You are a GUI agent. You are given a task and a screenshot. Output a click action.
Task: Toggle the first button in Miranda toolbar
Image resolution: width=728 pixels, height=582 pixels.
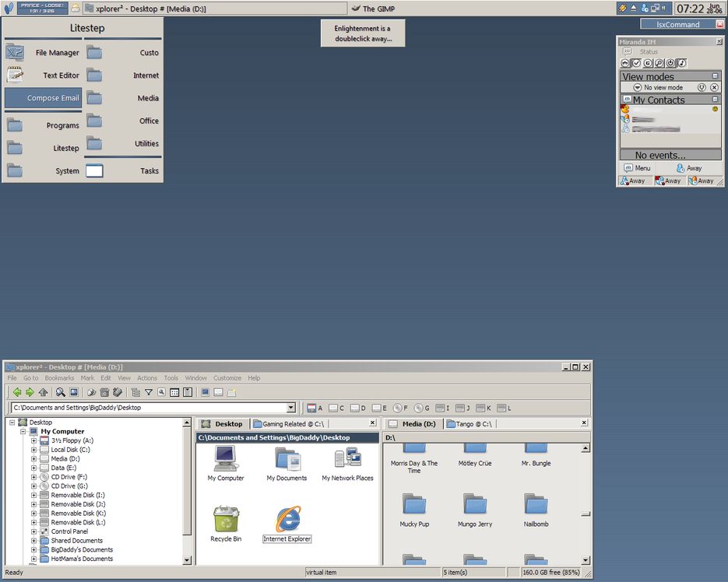625,63
